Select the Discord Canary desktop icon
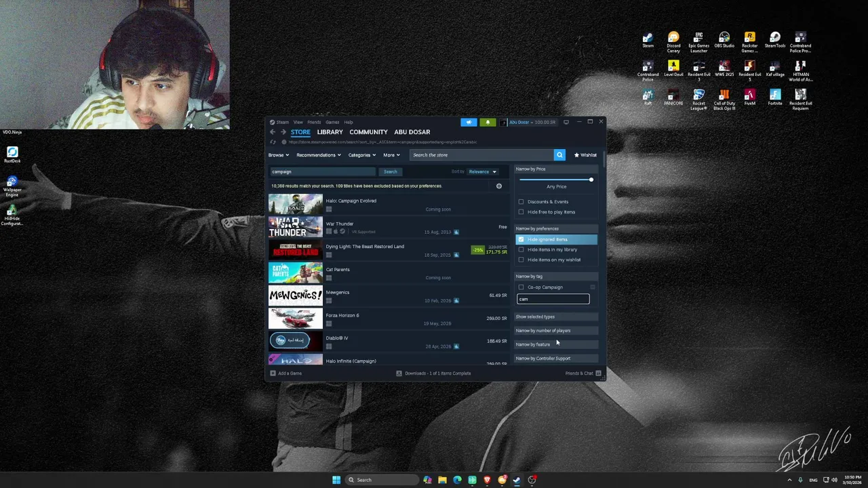Screen dimensions: 868x488 coord(673,41)
